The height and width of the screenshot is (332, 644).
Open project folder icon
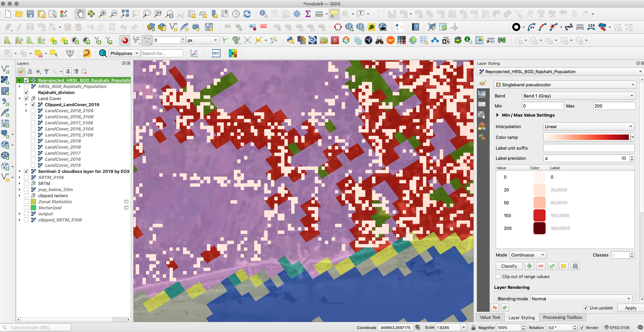click(x=19, y=14)
